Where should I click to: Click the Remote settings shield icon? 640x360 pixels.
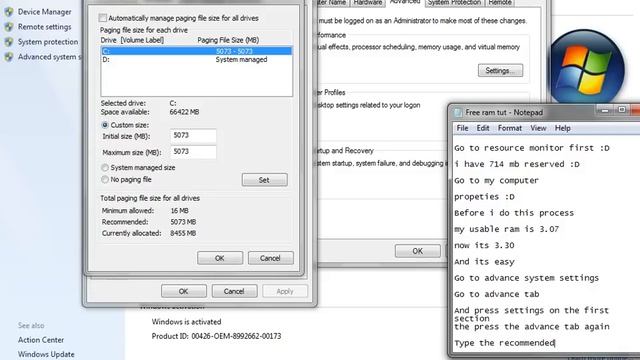tap(9, 27)
